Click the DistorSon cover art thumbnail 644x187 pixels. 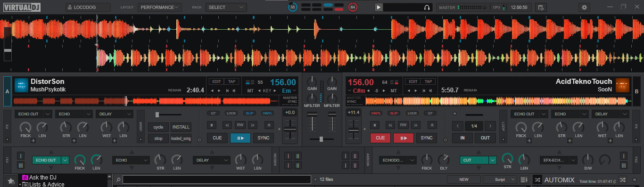pyautogui.click(x=21, y=85)
